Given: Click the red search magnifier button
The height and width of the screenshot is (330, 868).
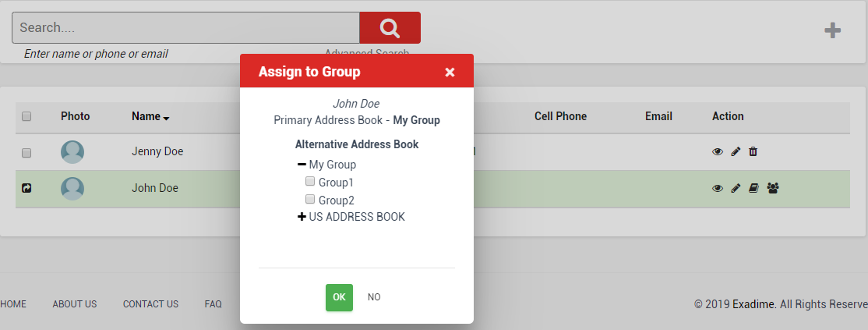Looking at the screenshot, I should [390, 28].
